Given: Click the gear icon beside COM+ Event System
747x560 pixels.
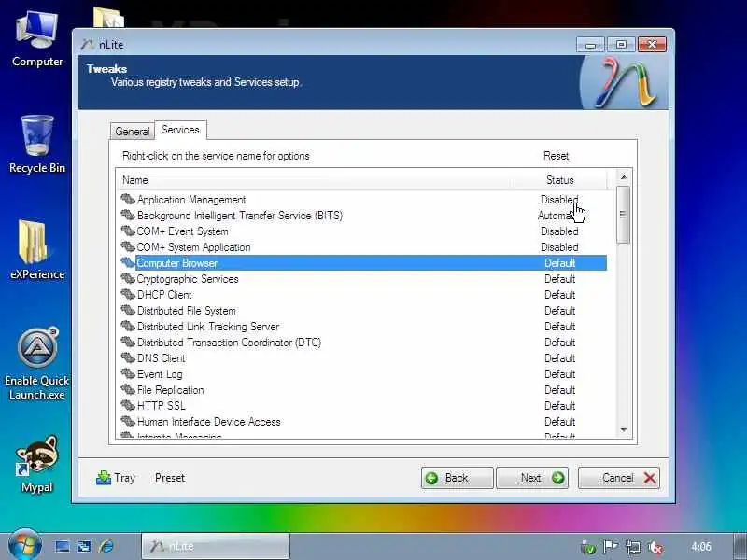Looking at the screenshot, I should click(x=128, y=231).
